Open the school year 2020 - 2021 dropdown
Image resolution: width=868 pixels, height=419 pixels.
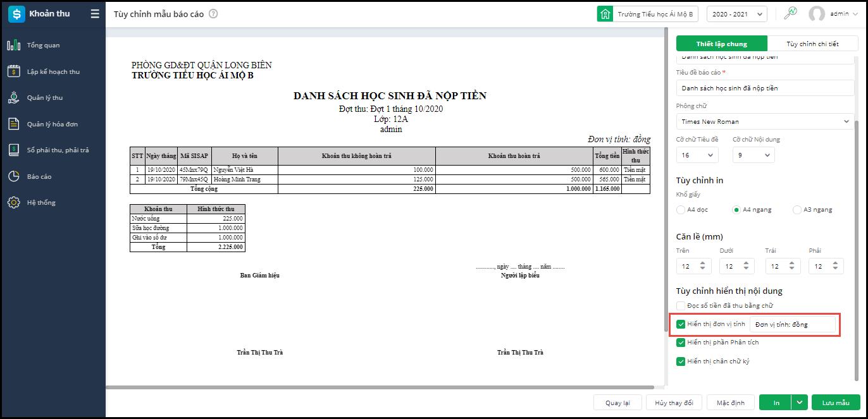pyautogui.click(x=736, y=14)
